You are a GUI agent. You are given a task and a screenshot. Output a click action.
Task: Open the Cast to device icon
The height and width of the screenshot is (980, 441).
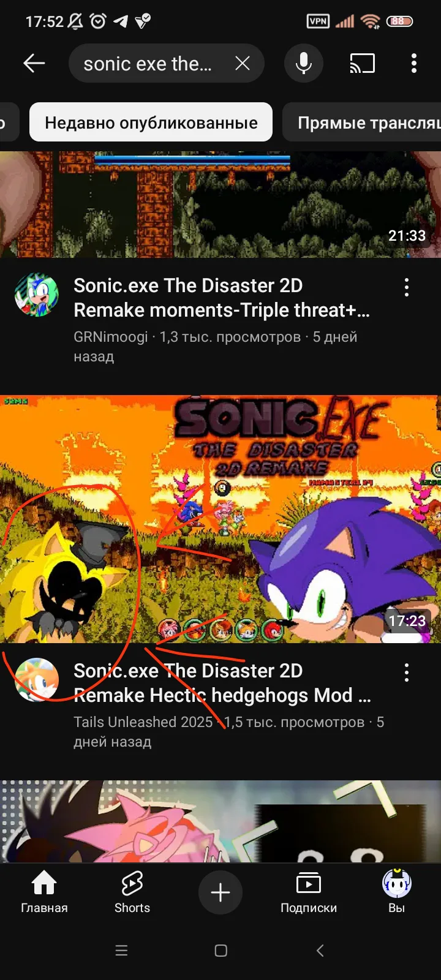click(362, 63)
